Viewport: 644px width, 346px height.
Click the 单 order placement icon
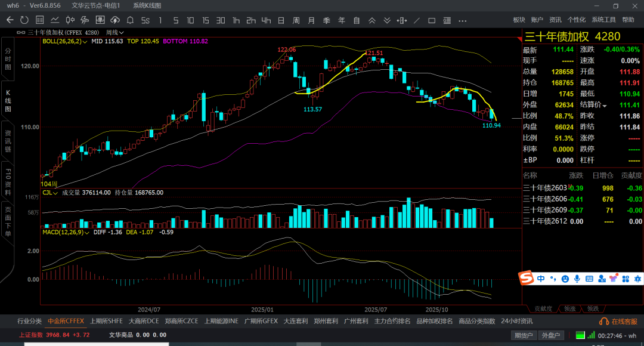tap(100, 20)
